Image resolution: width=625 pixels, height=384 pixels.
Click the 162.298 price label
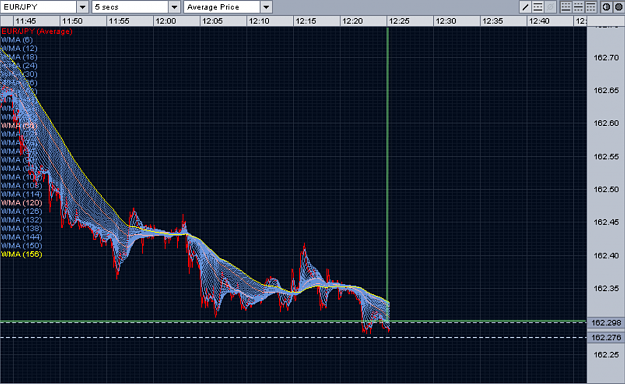click(x=606, y=323)
